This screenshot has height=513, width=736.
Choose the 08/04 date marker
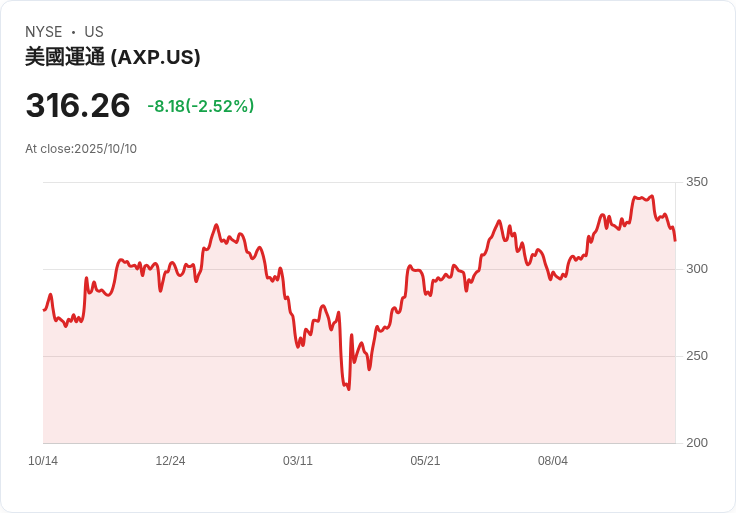(553, 461)
